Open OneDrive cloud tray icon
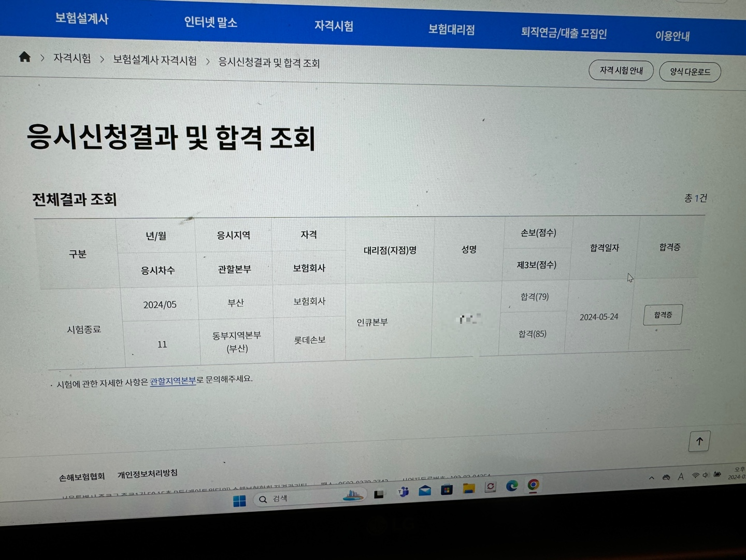The image size is (746, 560). coord(666,477)
